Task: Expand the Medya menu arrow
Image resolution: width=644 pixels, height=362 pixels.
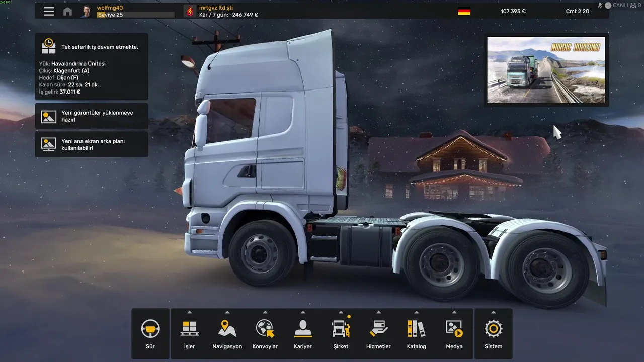Action: click(x=454, y=312)
